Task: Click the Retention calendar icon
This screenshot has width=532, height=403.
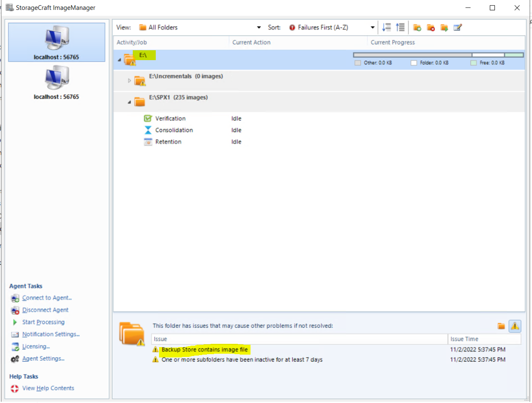Action: tap(148, 142)
